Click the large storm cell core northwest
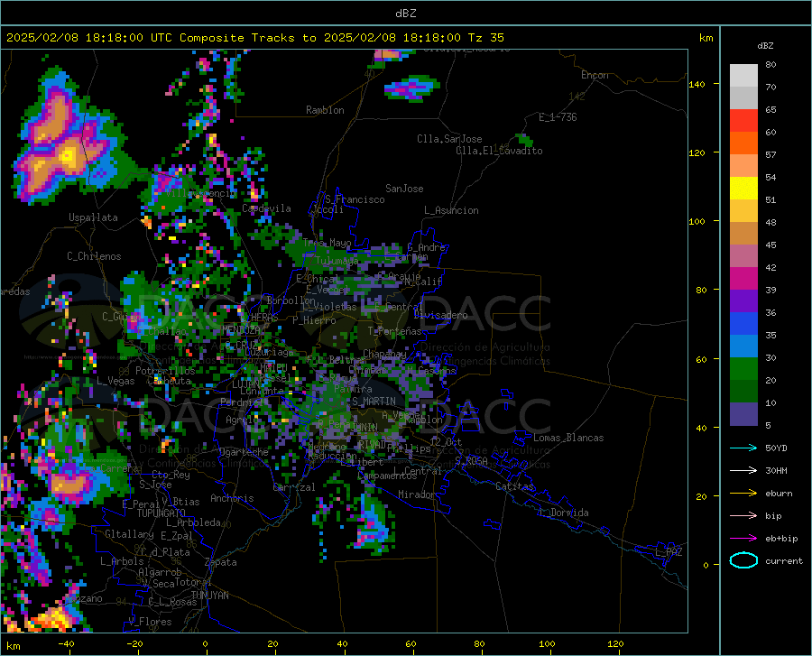 (68, 155)
